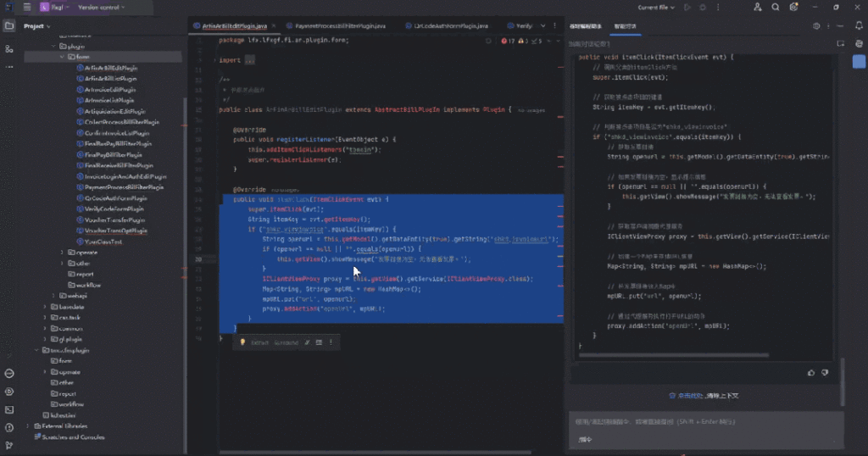Screen dimensions: 868x456
Task: Click the thumbs up icon under AI response
Action: pos(811,372)
